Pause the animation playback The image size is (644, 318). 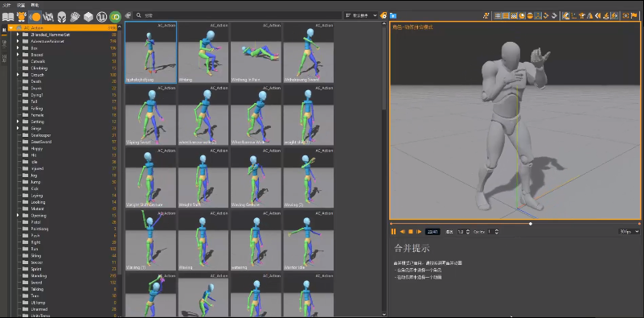[393, 232]
